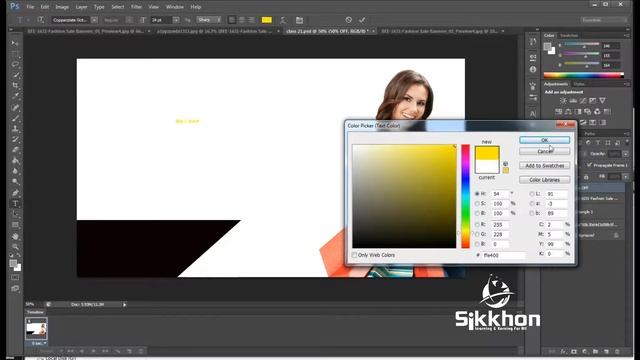The image size is (640, 360).
Task: Select the Move tool in the toolbox
Action: (x=15, y=43)
